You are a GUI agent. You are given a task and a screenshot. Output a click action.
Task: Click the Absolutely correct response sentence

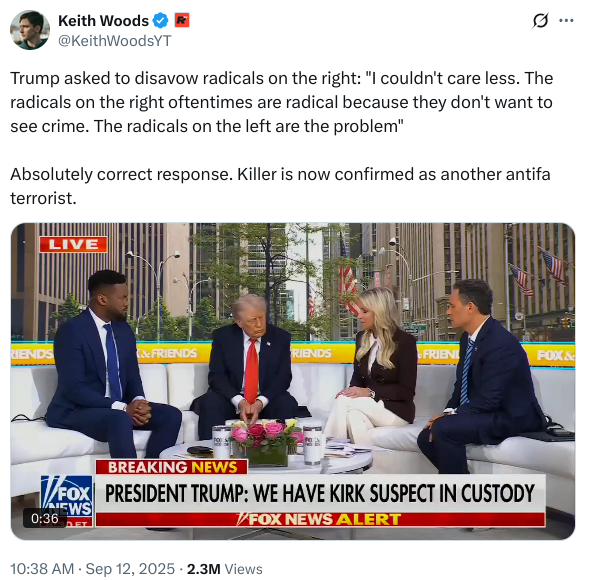[x=280, y=186]
